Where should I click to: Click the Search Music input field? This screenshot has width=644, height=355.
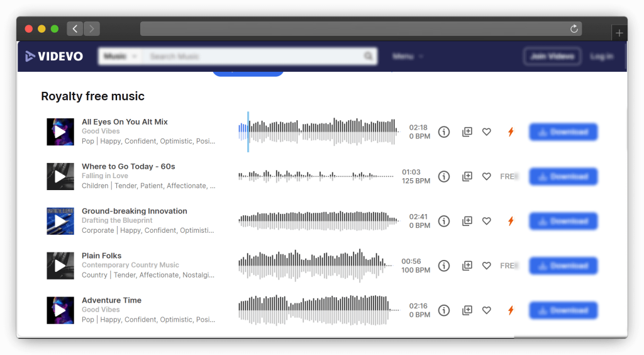pos(252,57)
